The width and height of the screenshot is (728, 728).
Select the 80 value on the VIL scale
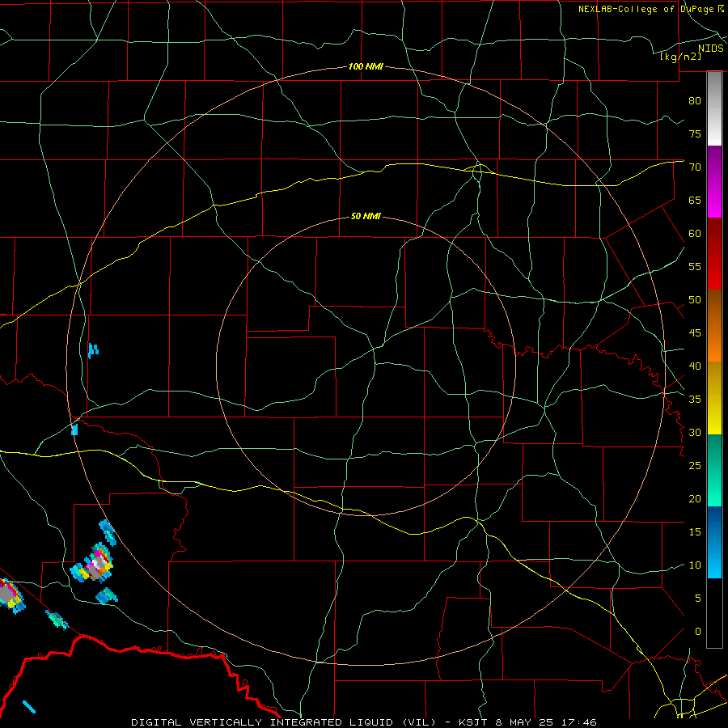coord(695,101)
